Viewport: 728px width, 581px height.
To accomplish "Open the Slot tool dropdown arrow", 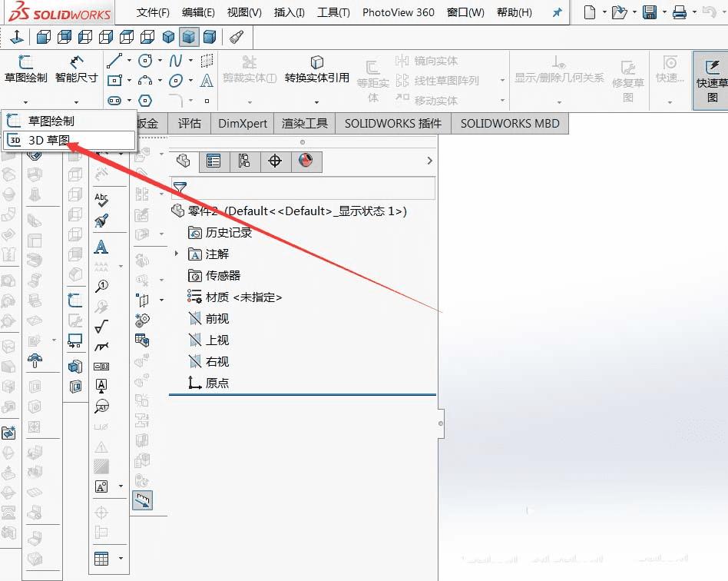I will 129,101.
